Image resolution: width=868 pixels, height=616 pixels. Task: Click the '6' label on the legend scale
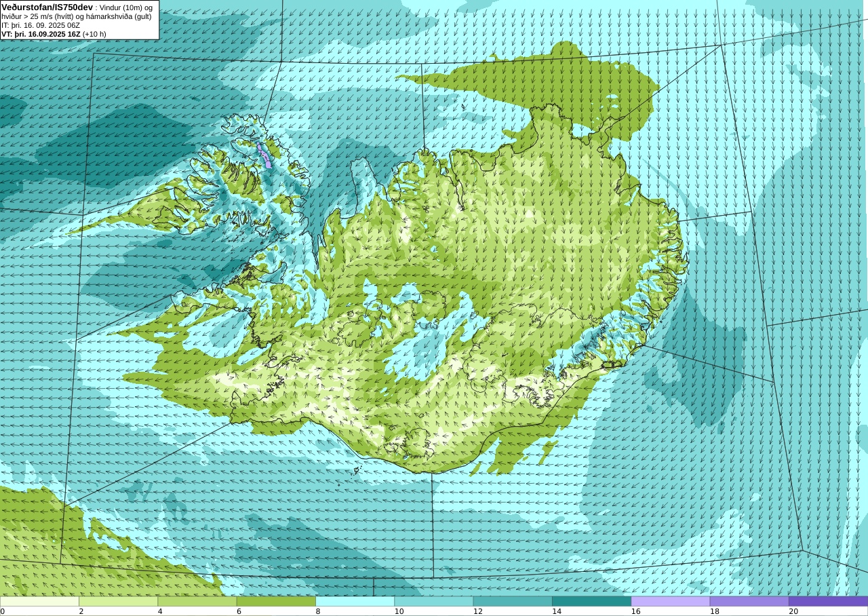pos(239,611)
